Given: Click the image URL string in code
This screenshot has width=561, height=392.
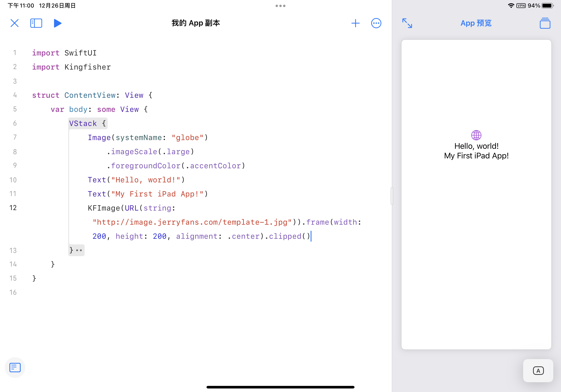Looking at the screenshot, I should [x=192, y=222].
